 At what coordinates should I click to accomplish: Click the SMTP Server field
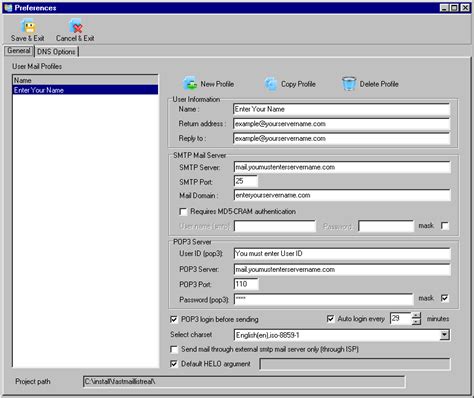tap(342, 167)
